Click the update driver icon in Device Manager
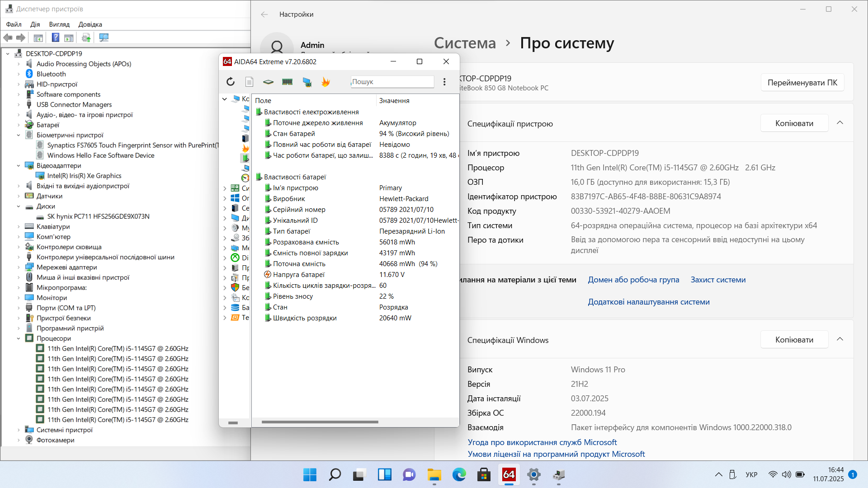Viewport: 868px width, 488px height. click(x=86, y=38)
